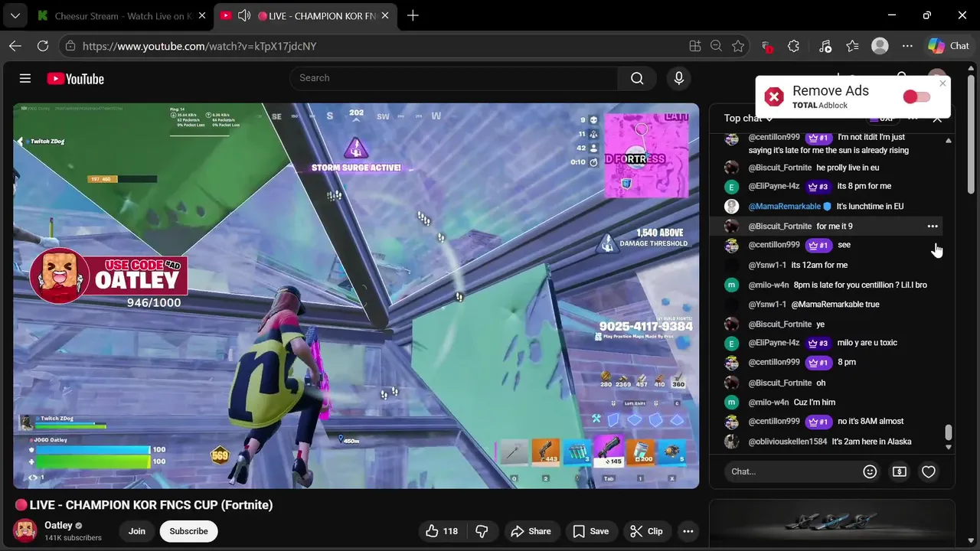Click @MamaRemarkable username in chat
Image resolution: width=980 pixels, height=551 pixels.
click(x=784, y=207)
